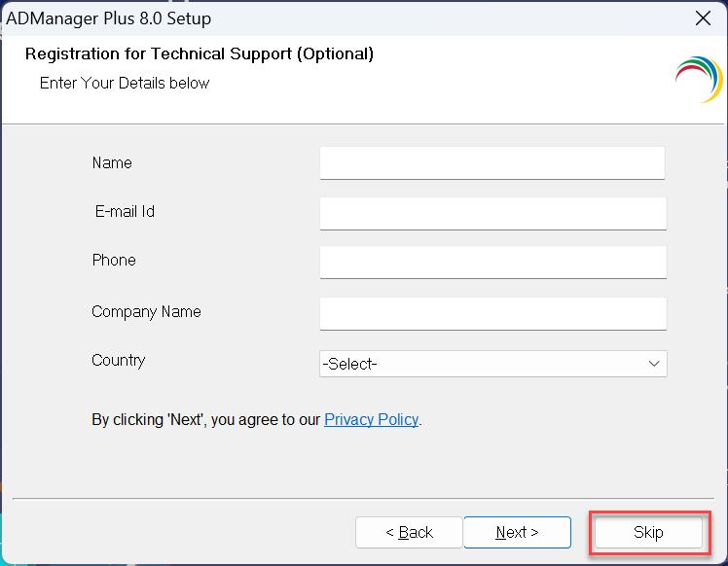Skip the registration step
This screenshot has width=728, height=566.
(648, 532)
